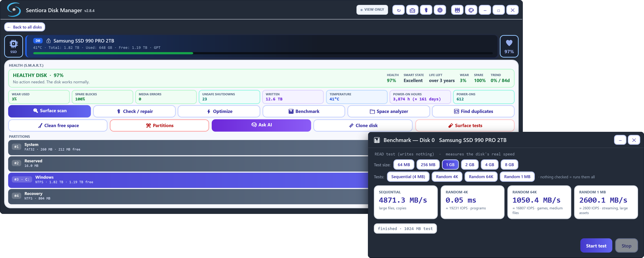Click the lock icon beside Samsung SSD name
The width and height of the screenshot is (644, 258).
pyautogui.click(x=48, y=41)
